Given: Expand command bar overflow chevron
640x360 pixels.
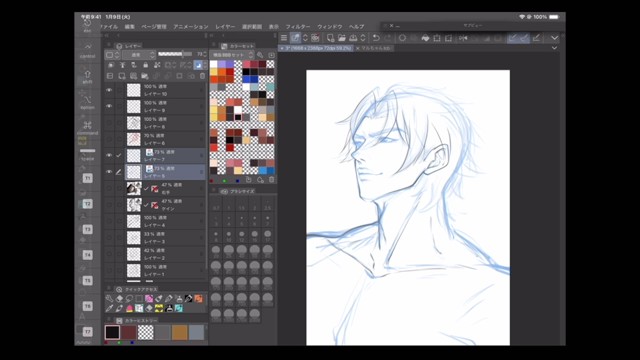Looking at the screenshot, I should pos(554,38).
